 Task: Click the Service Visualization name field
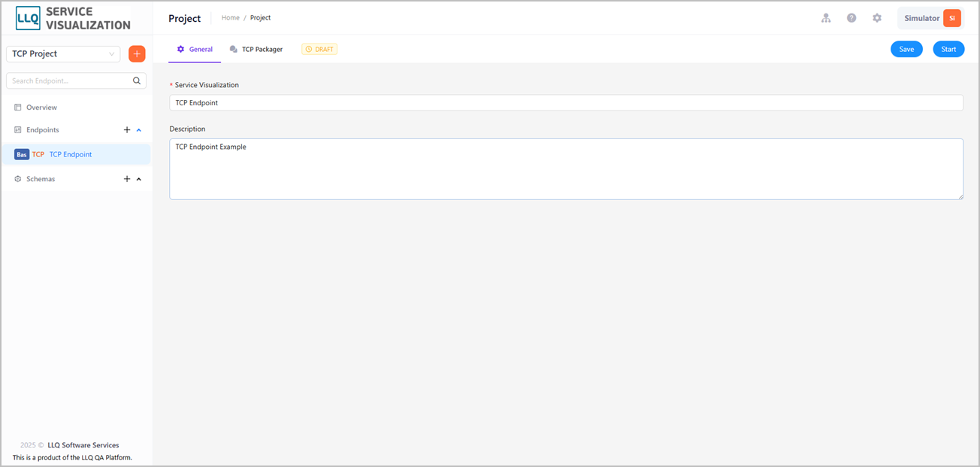coord(566,102)
